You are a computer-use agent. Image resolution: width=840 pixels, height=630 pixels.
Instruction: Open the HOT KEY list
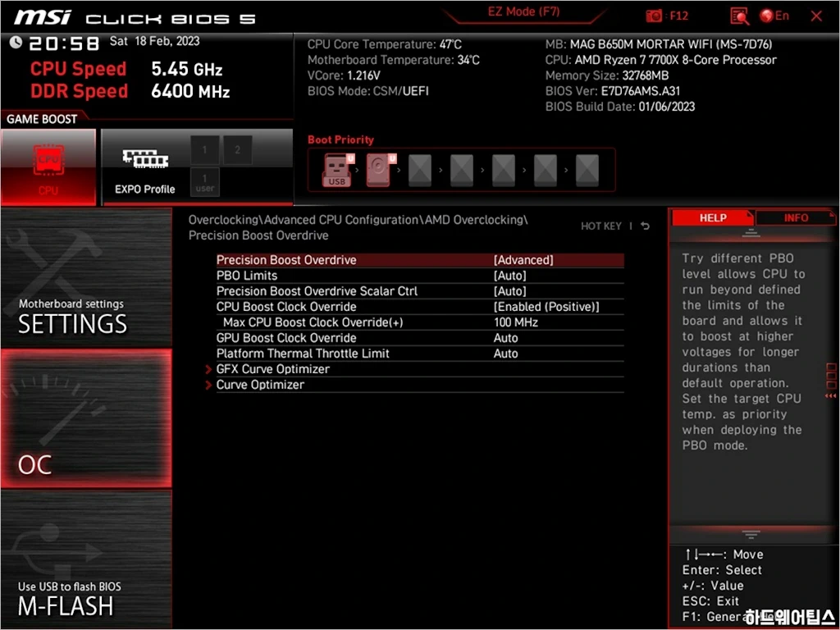[x=601, y=226]
